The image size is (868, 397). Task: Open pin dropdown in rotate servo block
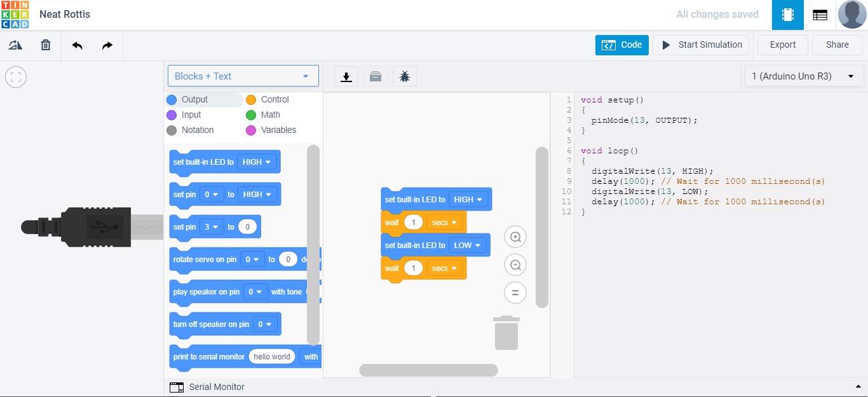click(252, 260)
